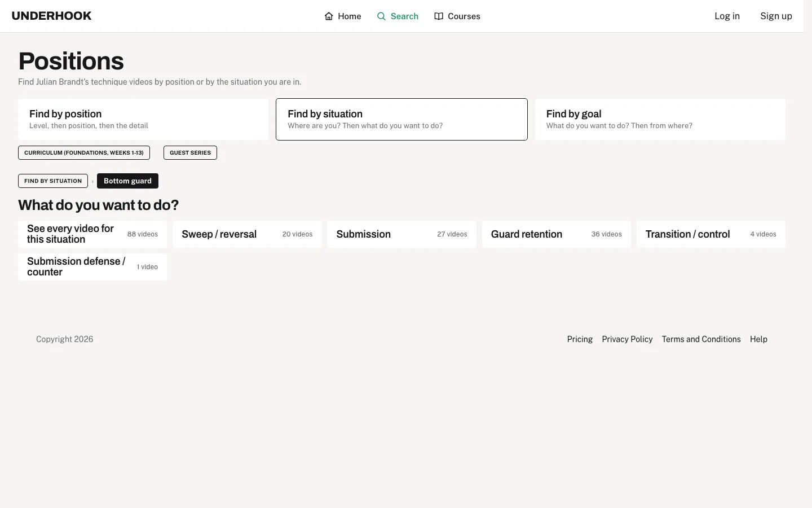Viewport: 812px width, 508px height.
Task: Click the Find by Situation breadcrumb
Action: (x=53, y=181)
